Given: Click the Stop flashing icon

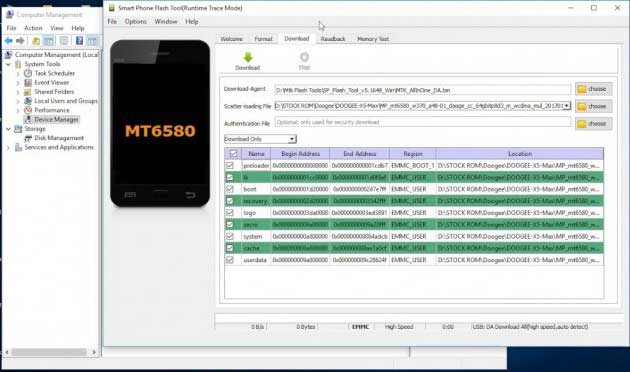Looking at the screenshot, I should (304, 57).
